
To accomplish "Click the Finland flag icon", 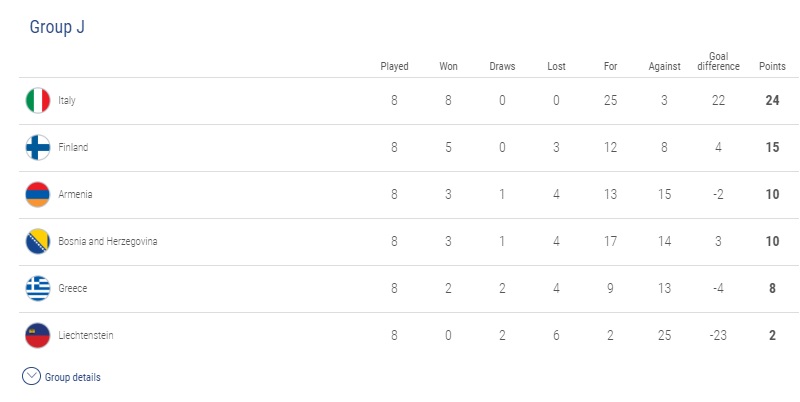I will (x=38, y=147).
